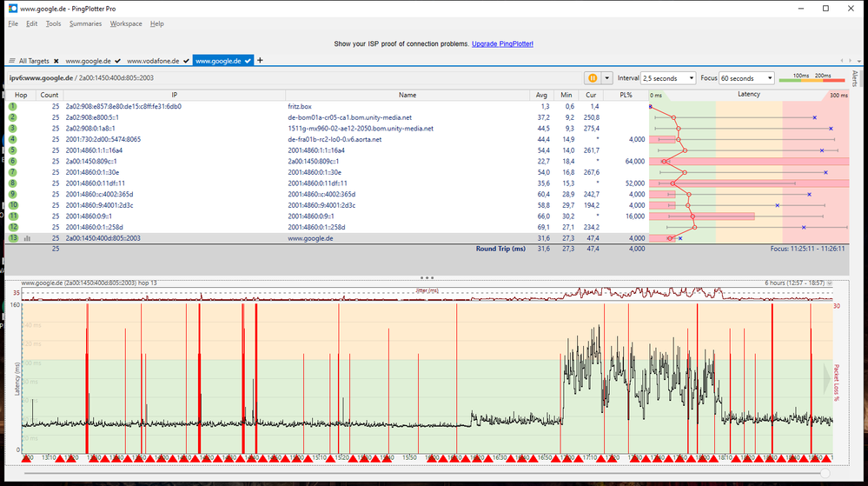
Task: Select IP 2001:4860:0:9::1 in hop 11
Action: (x=89, y=216)
